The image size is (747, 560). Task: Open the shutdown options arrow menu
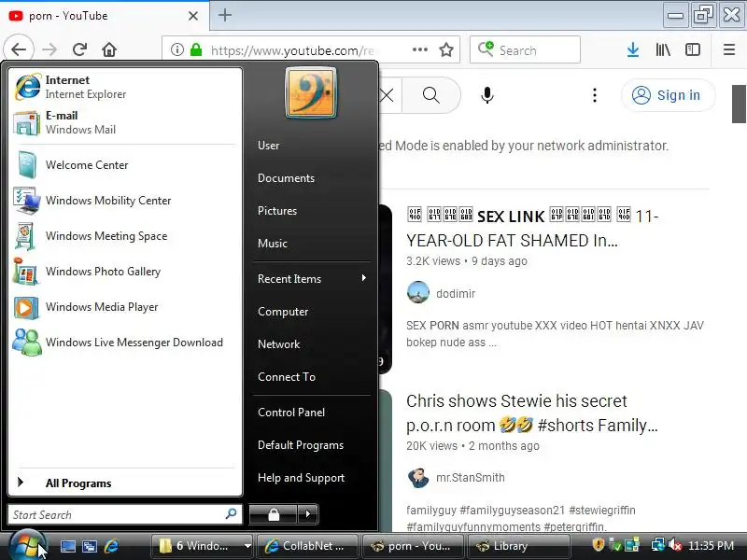coord(308,514)
